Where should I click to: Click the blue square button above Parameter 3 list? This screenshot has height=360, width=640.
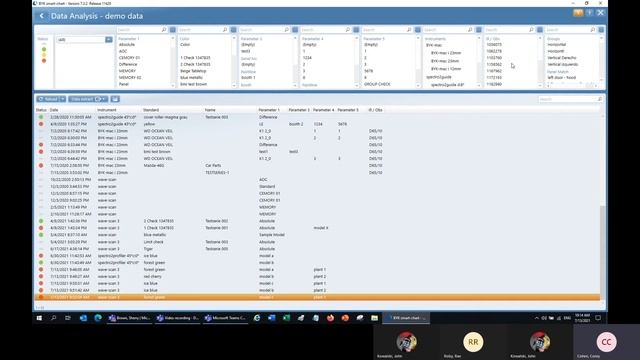pos(295,30)
